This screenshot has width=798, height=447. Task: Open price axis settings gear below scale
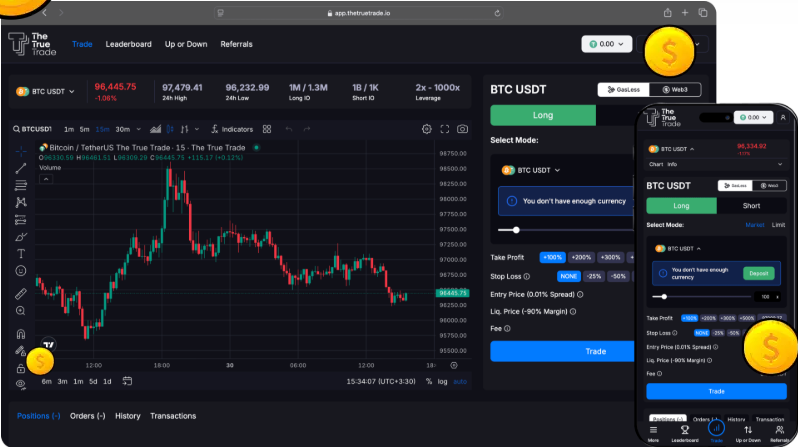tap(454, 365)
